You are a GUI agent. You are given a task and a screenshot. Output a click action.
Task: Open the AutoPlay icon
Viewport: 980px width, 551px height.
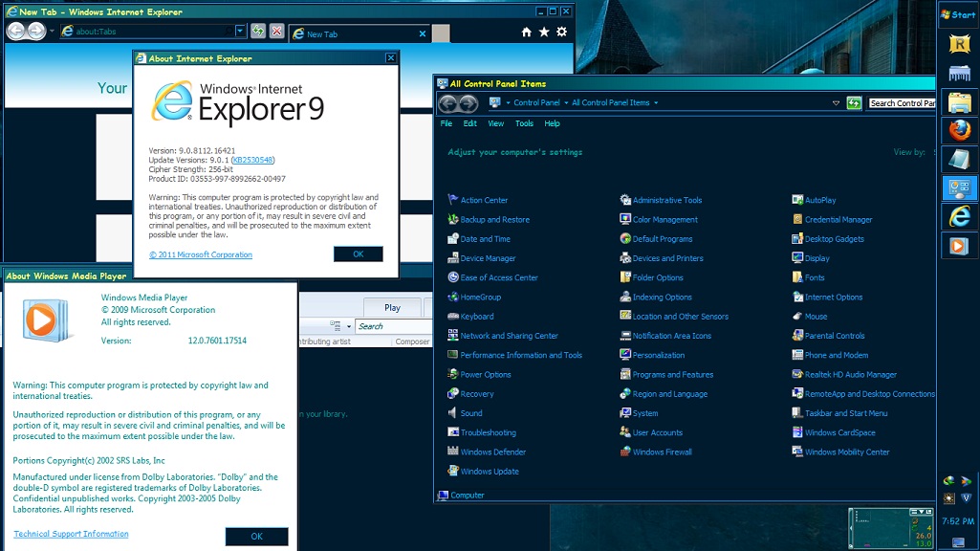[x=797, y=200]
